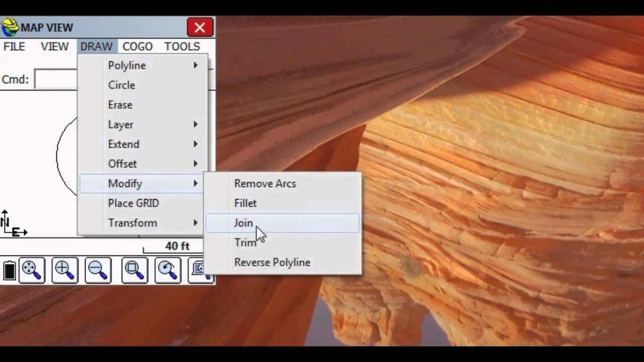Expand the Offset submenu
Image resolution: width=644 pixels, height=362 pixels.
(142, 163)
